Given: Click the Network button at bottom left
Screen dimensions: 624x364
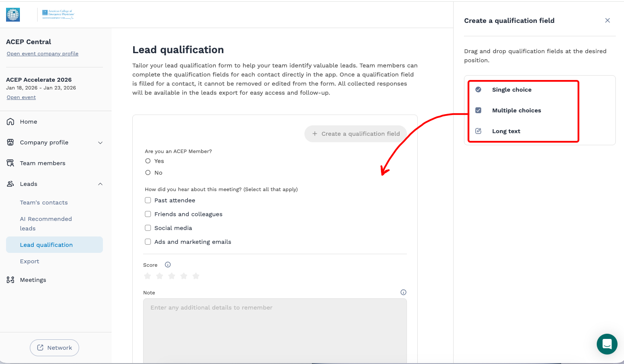Looking at the screenshot, I should coord(54,348).
